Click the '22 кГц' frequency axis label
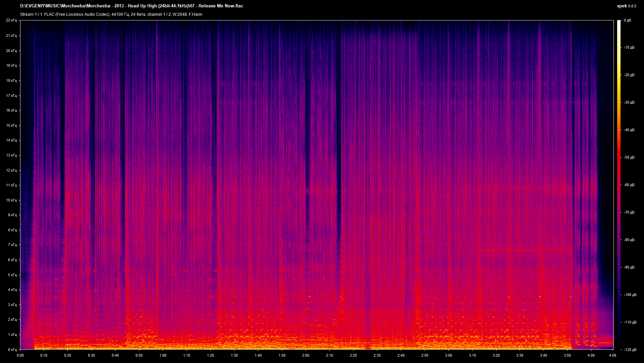 pos(11,20)
